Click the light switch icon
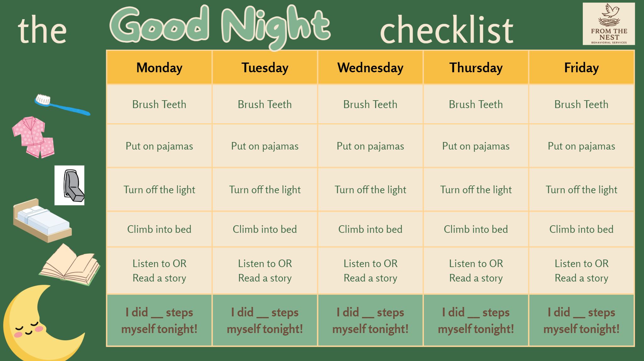This screenshot has width=644, height=361. click(70, 185)
